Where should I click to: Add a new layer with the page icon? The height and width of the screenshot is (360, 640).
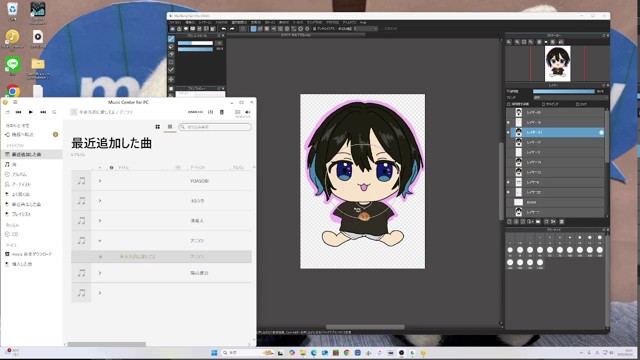pyautogui.click(x=509, y=222)
